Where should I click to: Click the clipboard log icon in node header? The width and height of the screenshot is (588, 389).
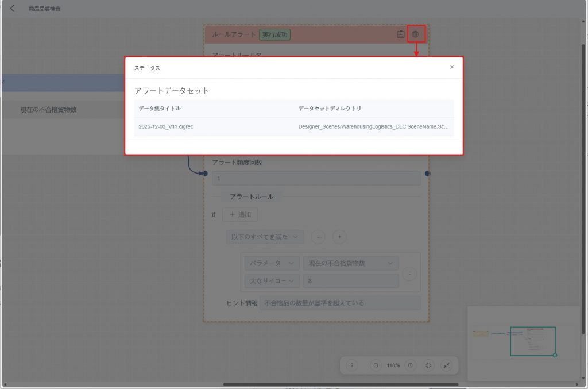pos(401,34)
